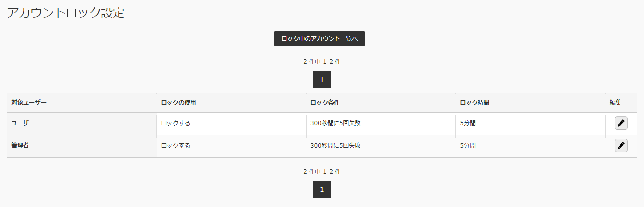Click the アカウントロック設定 page heading
Viewport: 644px width, 207px height.
66,13
